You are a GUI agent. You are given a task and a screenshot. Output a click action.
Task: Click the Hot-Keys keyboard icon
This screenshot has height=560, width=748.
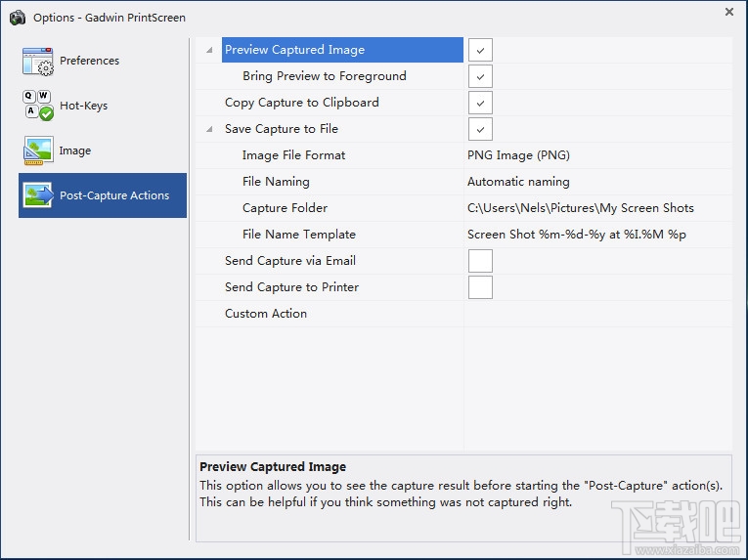point(38,106)
